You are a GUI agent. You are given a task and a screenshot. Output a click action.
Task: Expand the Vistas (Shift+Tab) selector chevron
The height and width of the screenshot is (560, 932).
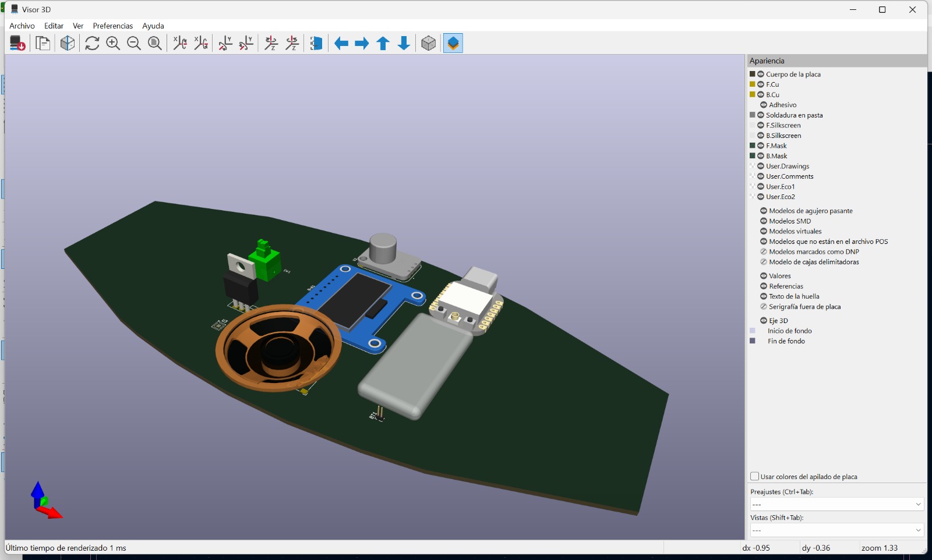918,530
